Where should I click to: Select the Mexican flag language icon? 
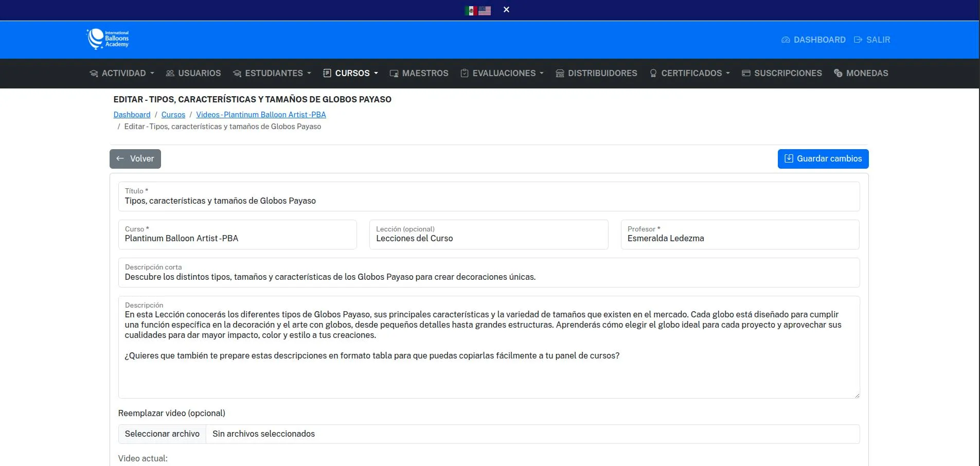470,10
